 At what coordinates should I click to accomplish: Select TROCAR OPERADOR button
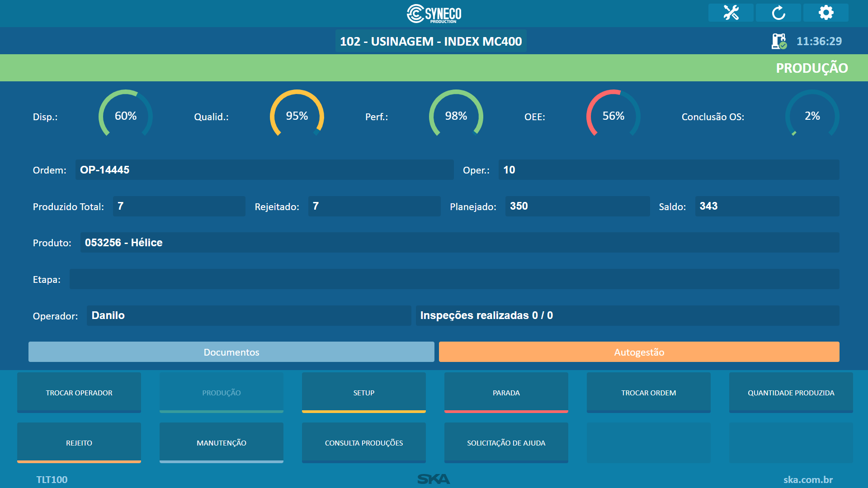pos(79,393)
